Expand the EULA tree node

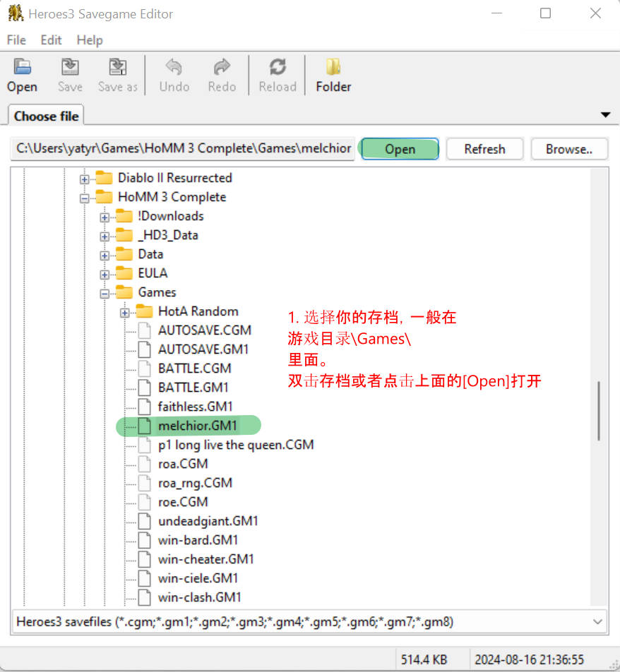click(x=105, y=275)
